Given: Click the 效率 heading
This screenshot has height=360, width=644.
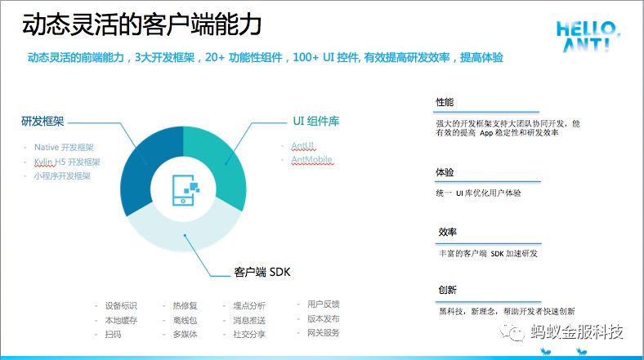Looking at the screenshot, I should click(448, 232).
